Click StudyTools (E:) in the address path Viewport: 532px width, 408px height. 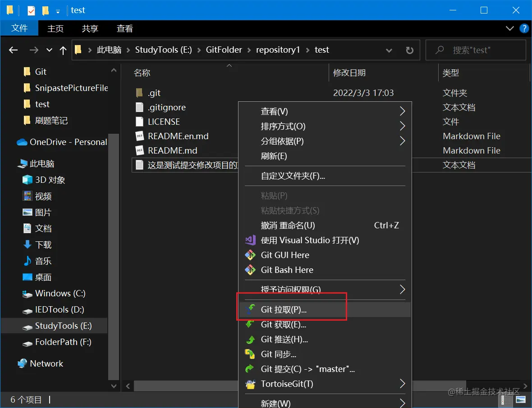[x=164, y=50]
